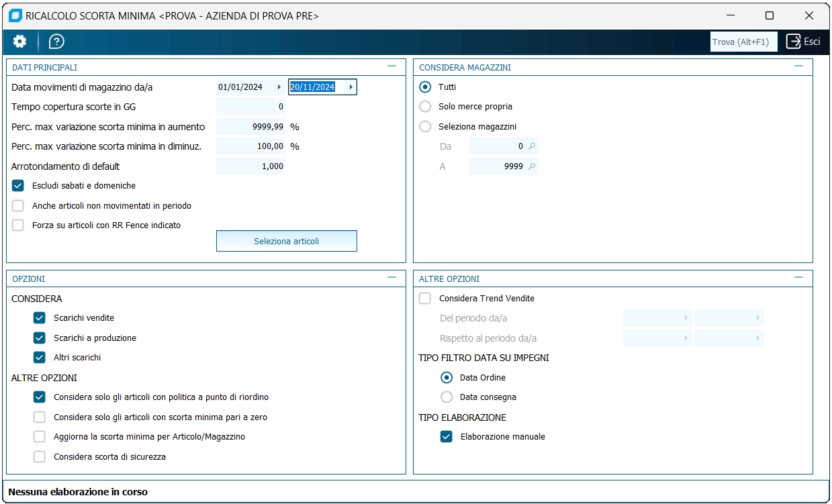Click lookup magnifier in the Da warehouse field
This screenshot has width=832, height=504.
pos(532,146)
